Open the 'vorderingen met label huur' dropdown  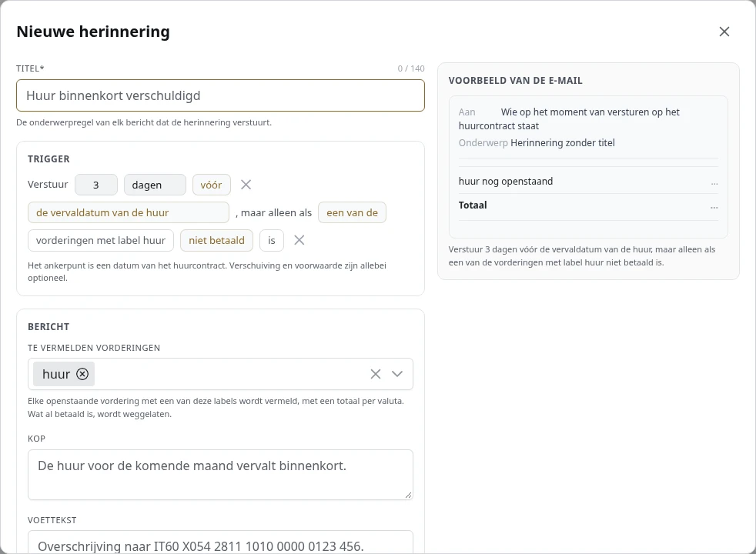point(101,240)
